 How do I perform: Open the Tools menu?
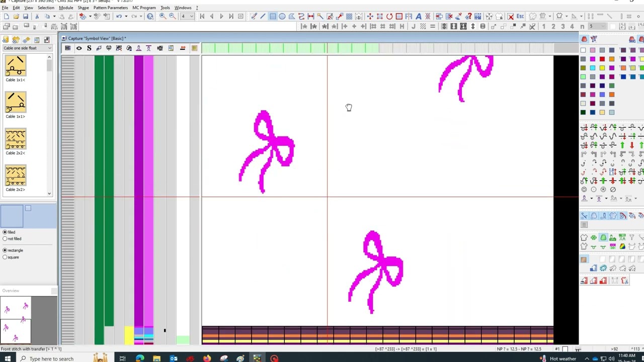165,8
